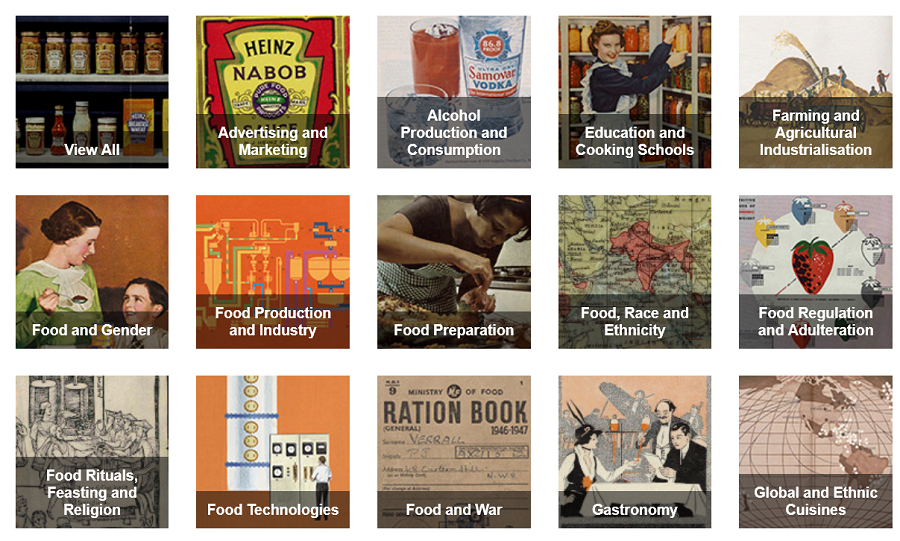Click the View All text label
900x541 pixels.
pos(92,150)
